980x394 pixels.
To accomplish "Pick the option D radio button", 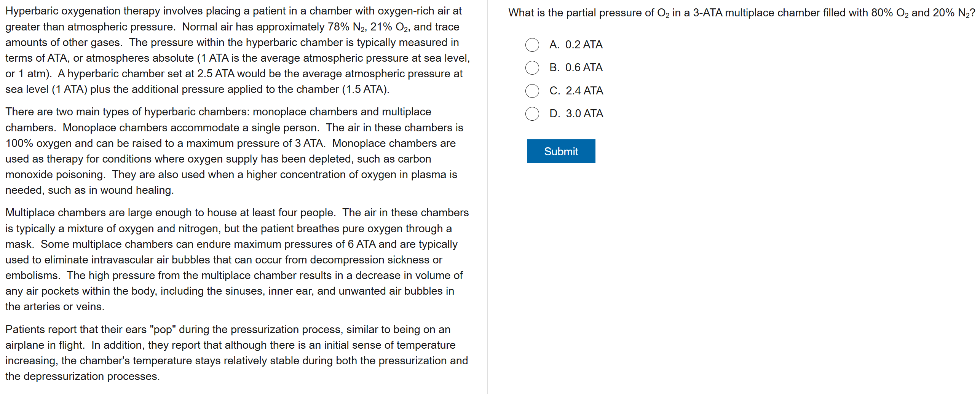I will coord(532,114).
